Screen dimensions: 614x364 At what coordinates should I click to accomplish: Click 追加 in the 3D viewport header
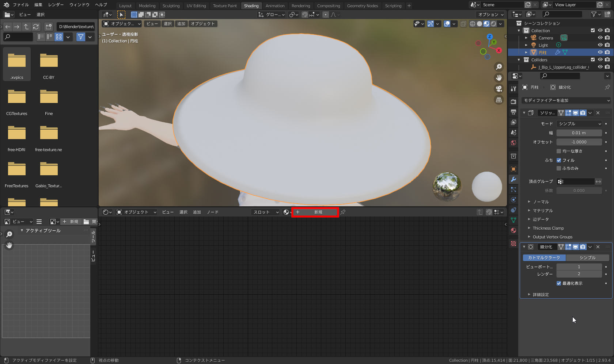coord(181,24)
